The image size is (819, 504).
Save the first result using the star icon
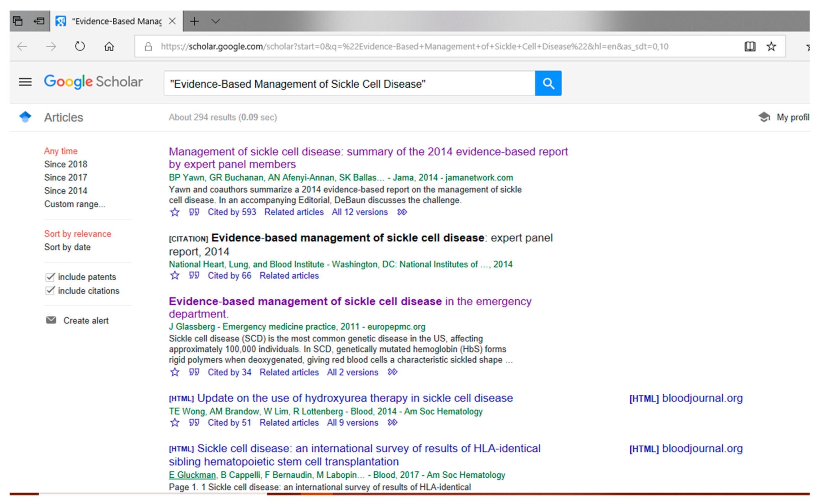point(175,212)
